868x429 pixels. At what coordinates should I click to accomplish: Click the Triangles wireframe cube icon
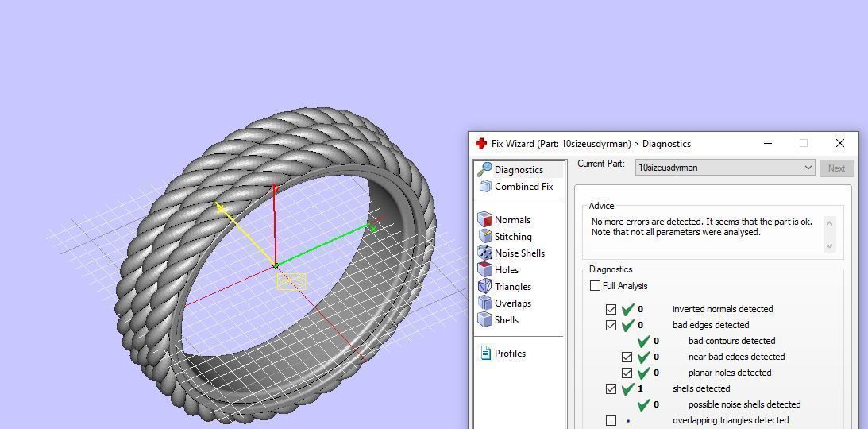(485, 286)
